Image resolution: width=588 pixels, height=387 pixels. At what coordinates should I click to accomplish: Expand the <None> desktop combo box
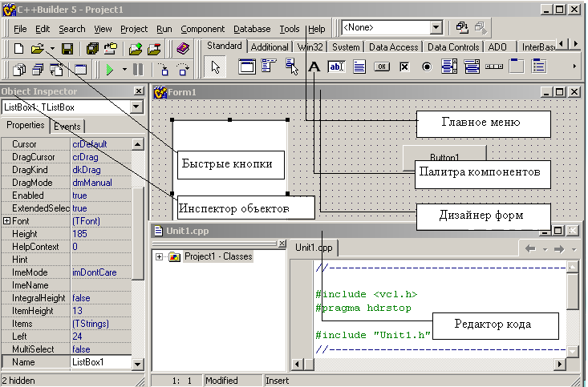436,28
